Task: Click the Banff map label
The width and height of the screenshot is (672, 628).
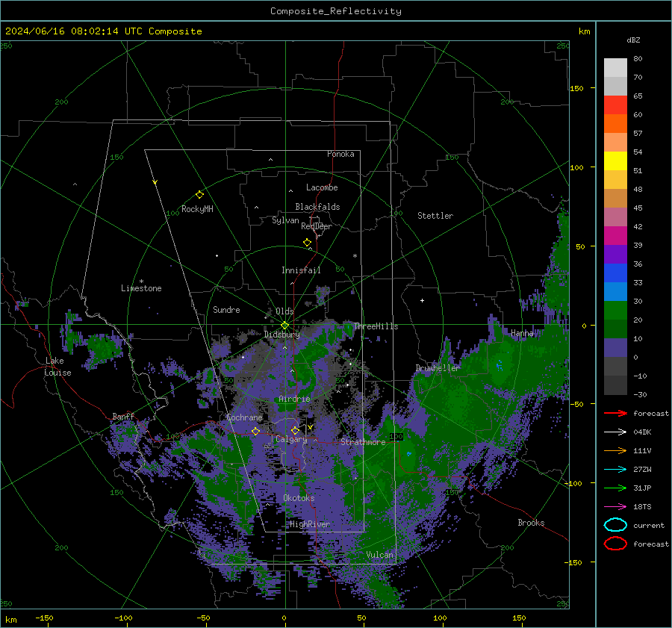Action: coord(123,416)
